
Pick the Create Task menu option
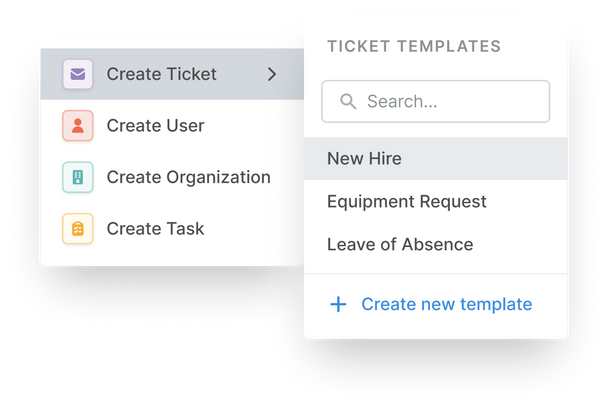pos(155,229)
